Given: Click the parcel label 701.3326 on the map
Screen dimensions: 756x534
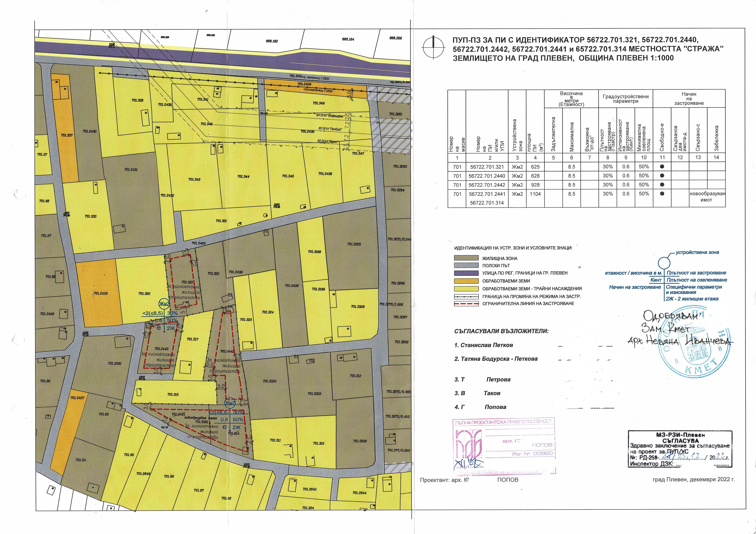Looking at the screenshot, I should coord(357,306).
